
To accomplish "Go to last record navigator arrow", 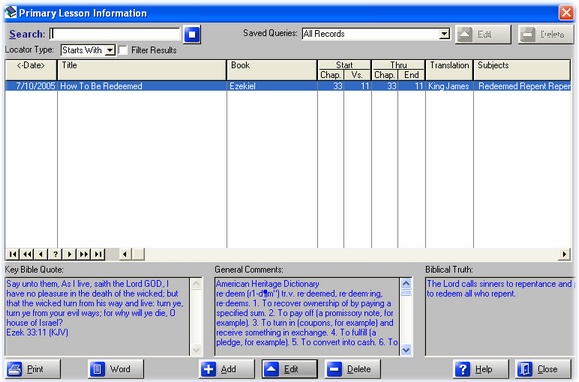I will [x=98, y=254].
